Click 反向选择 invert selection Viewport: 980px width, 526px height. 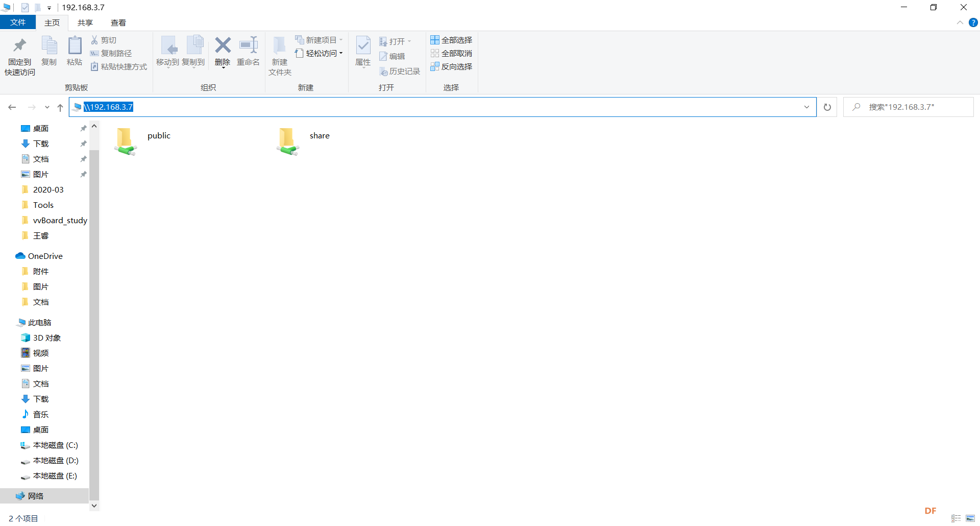coord(451,66)
